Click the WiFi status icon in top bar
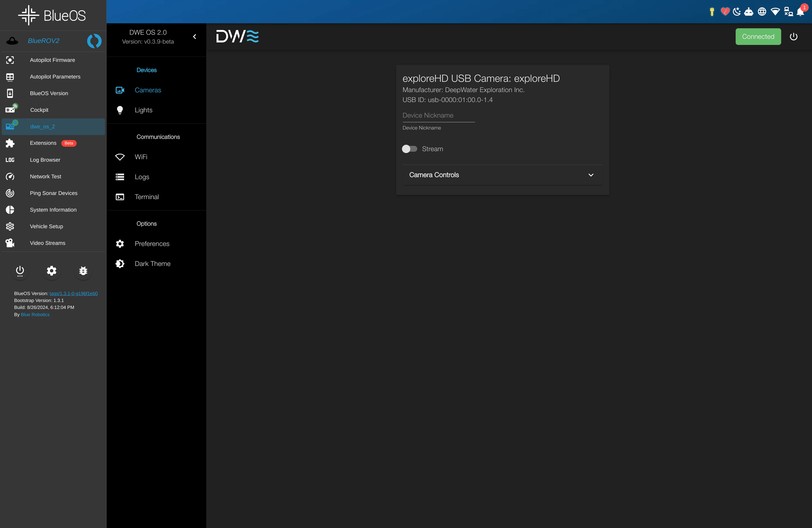The height and width of the screenshot is (528, 812). pyautogui.click(x=775, y=12)
